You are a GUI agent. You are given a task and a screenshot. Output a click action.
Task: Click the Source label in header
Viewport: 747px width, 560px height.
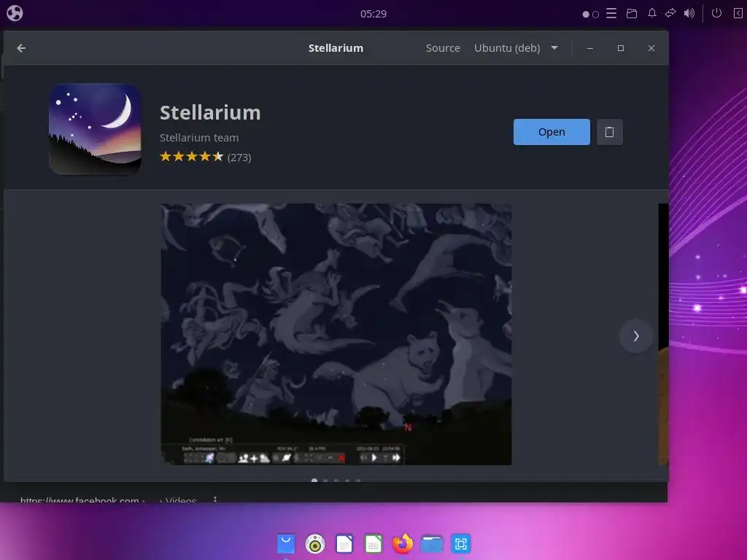443,48
